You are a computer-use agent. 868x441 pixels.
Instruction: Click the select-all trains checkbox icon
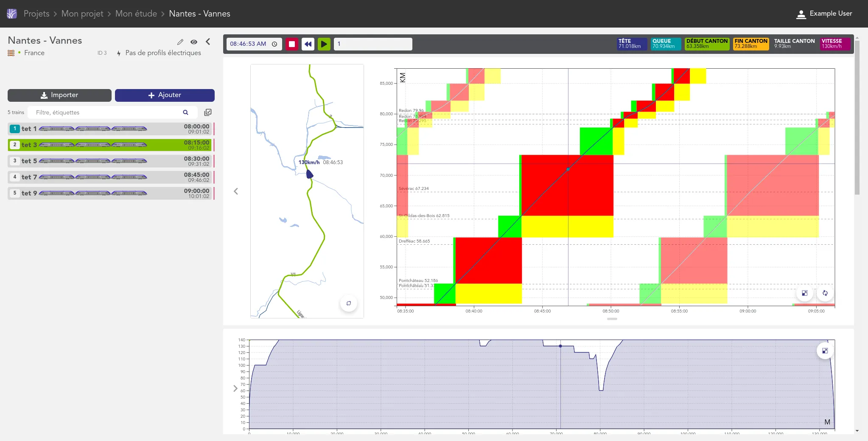tap(208, 112)
